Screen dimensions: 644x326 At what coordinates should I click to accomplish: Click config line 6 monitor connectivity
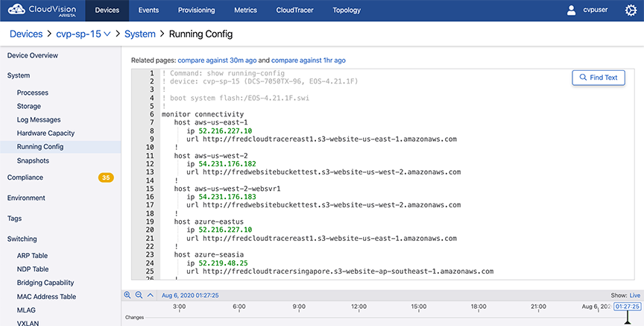click(203, 114)
